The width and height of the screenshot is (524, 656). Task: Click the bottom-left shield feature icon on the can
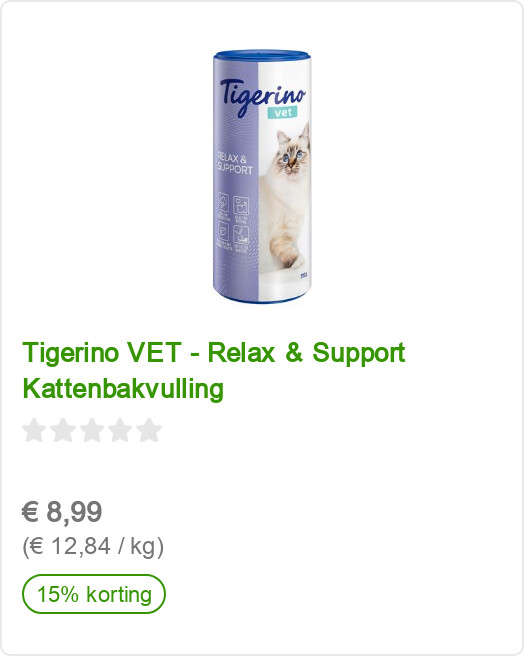point(223,231)
